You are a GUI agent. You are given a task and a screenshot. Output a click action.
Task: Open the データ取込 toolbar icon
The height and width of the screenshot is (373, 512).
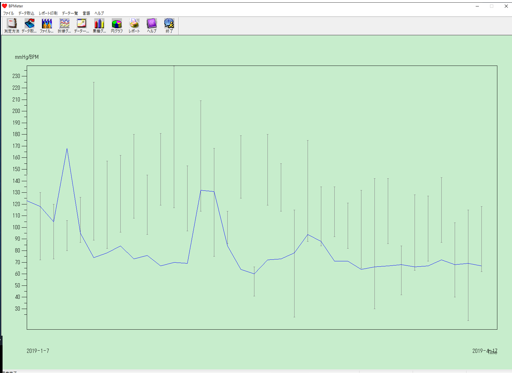(29, 25)
